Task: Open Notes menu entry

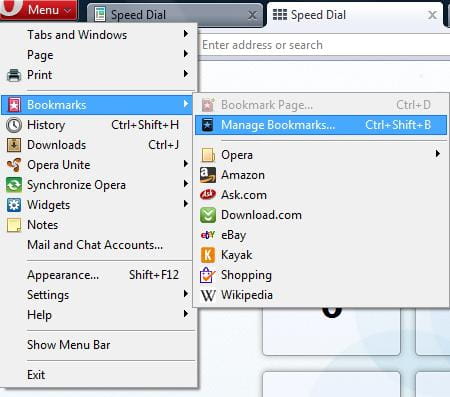Action: tap(98, 225)
